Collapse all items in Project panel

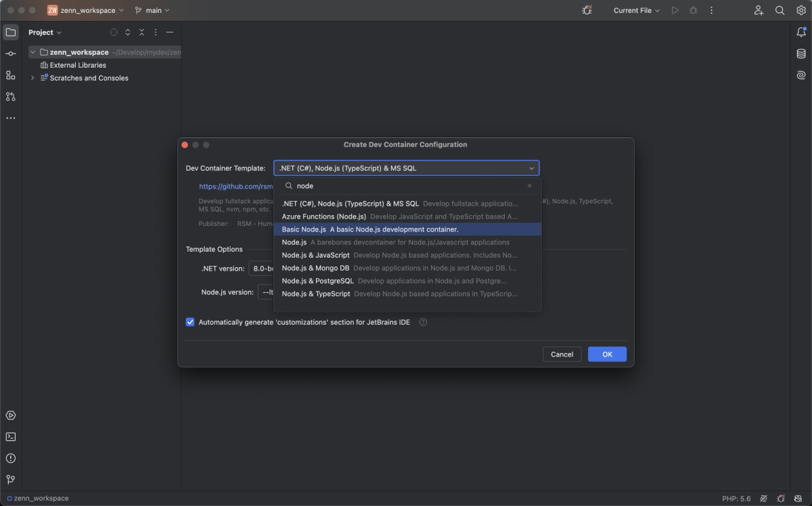(x=141, y=32)
